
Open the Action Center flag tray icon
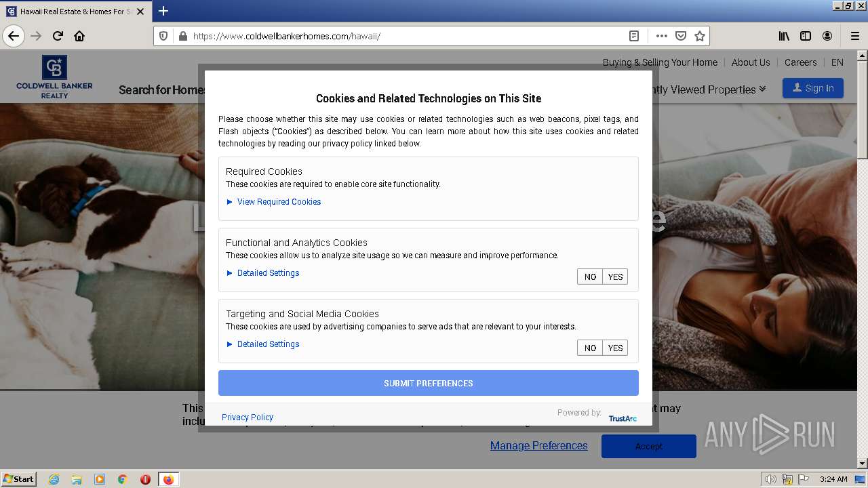tap(803, 479)
